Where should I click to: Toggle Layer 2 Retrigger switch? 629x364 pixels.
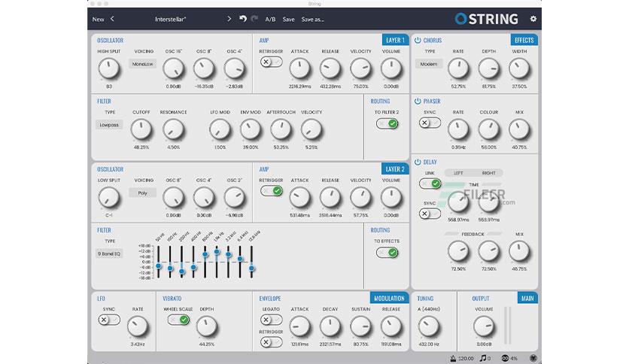[271, 191]
